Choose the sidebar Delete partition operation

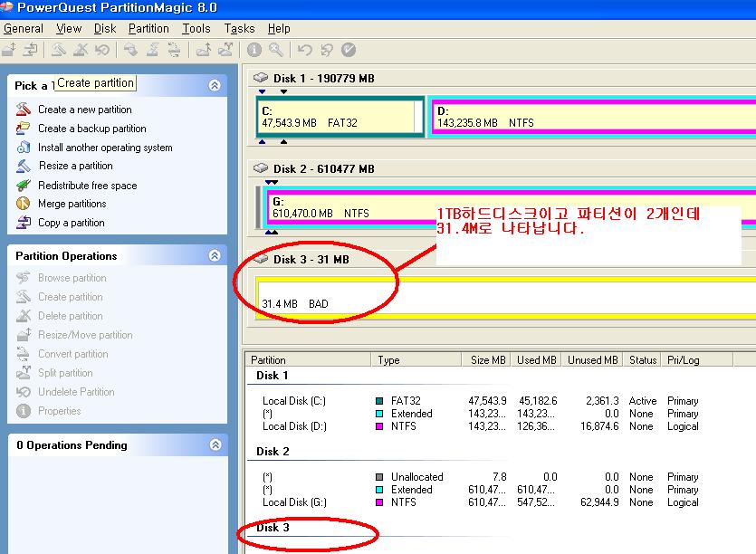click(71, 316)
